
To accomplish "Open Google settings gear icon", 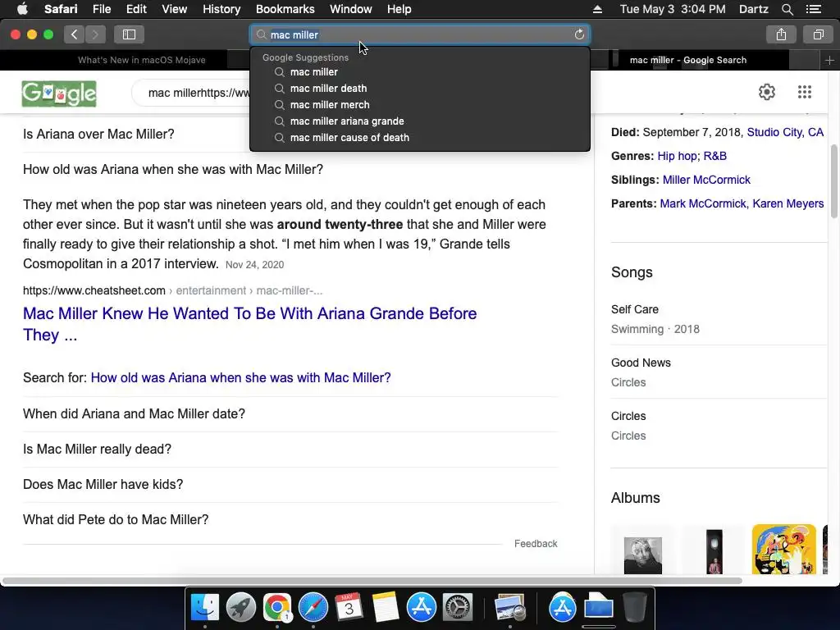I will (767, 92).
